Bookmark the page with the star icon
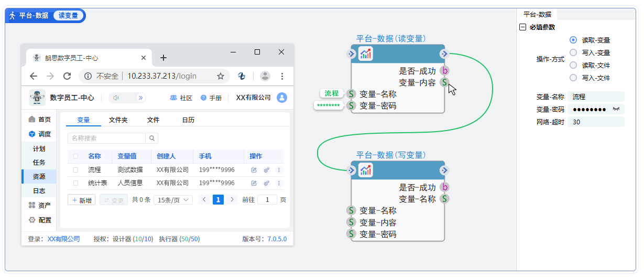Image resolution: width=644 pixels, height=278 pixels. point(221,76)
